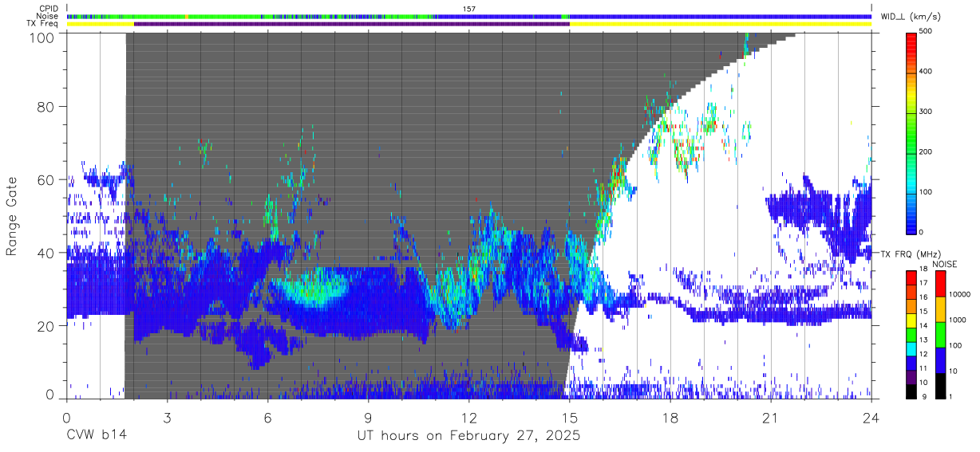Click the x-axis tick label 24
Screen dimensions: 980x452
point(871,418)
